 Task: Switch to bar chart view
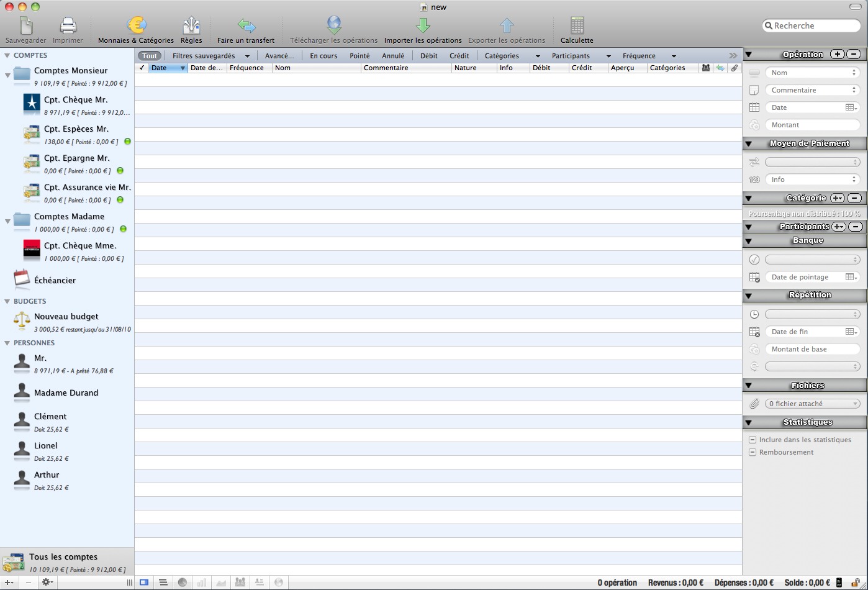202,583
